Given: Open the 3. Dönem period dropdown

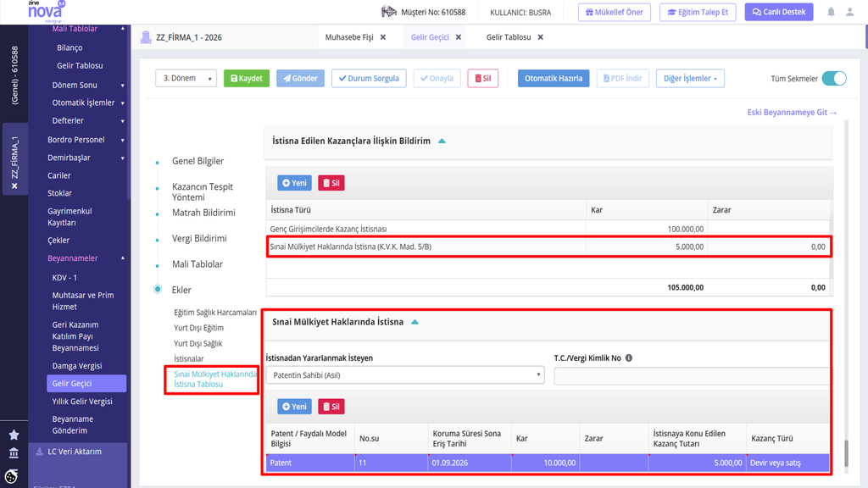Looking at the screenshot, I should point(186,79).
